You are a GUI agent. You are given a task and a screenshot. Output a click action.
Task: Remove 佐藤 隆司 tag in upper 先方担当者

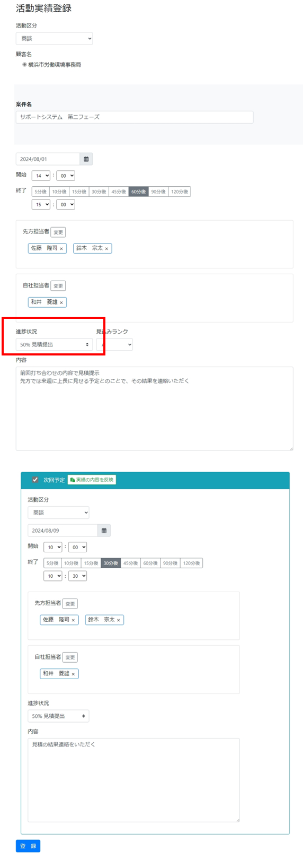point(61,249)
